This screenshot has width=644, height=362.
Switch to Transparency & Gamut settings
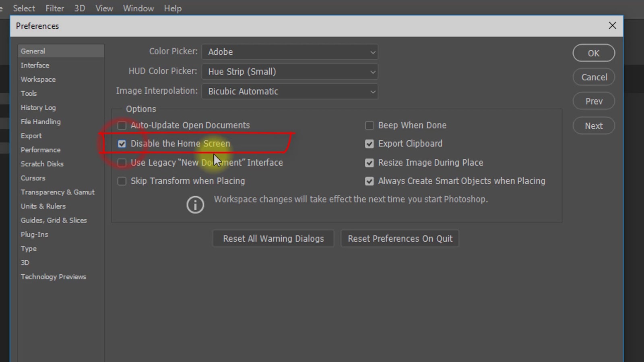(x=58, y=192)
